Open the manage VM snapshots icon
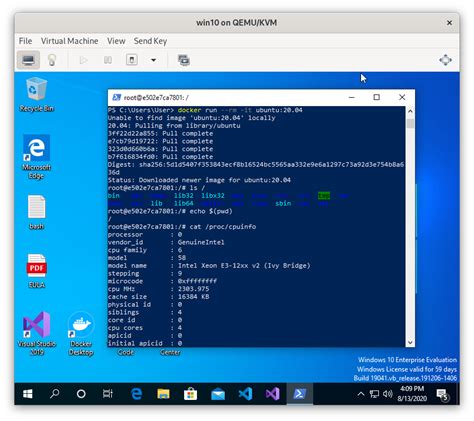This screenshot has width=474, height=421. (x=184, y=60)
